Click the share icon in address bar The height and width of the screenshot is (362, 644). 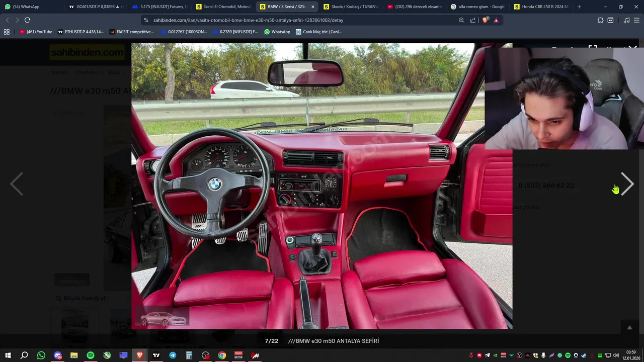click(x=473, y=20)
